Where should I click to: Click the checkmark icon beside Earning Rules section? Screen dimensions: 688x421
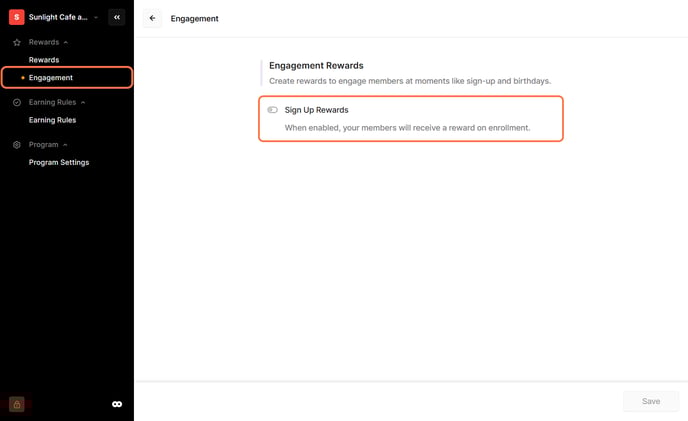click(17, 102)
